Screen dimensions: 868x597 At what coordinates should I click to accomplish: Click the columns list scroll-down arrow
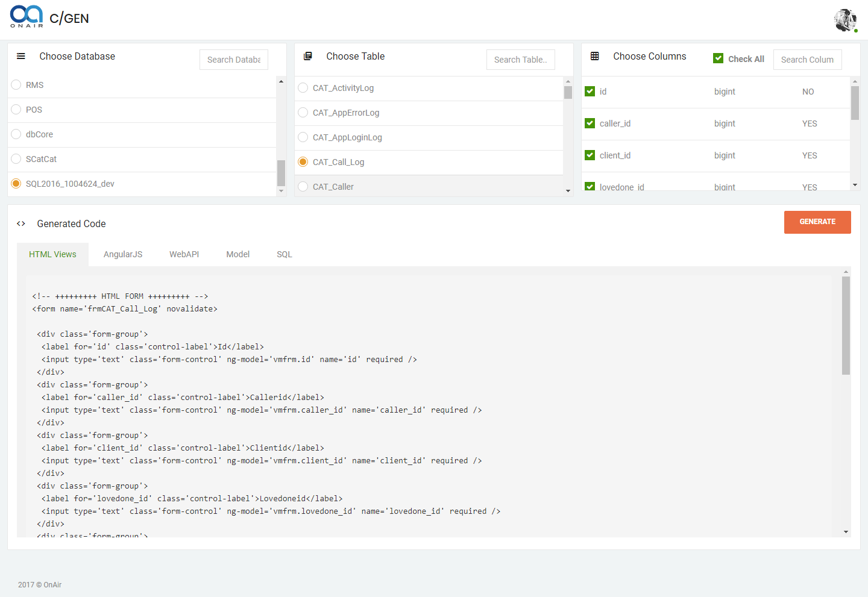pos(855,185)
